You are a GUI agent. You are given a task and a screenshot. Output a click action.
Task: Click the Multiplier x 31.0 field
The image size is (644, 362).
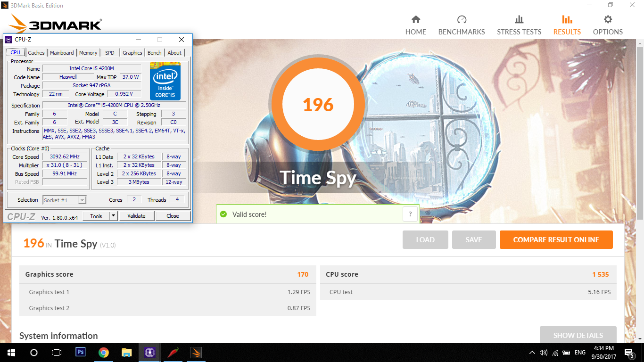click(x=65, y=165)
